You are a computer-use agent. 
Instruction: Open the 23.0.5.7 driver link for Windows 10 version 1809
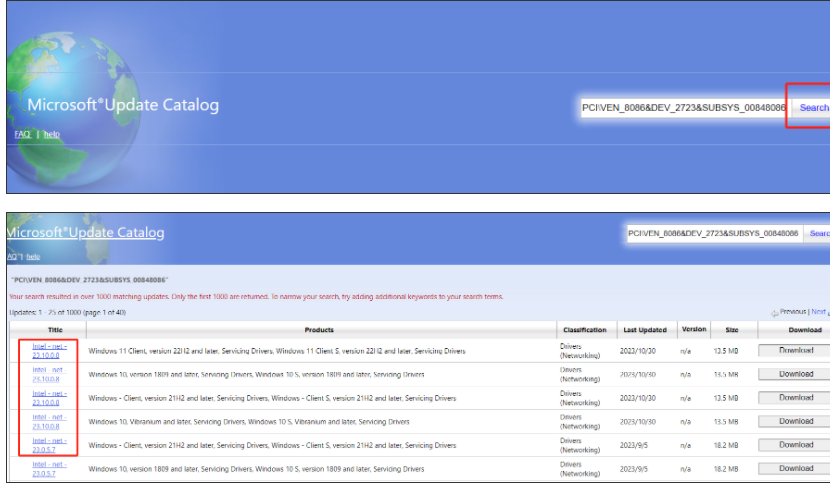click(49, 469)
